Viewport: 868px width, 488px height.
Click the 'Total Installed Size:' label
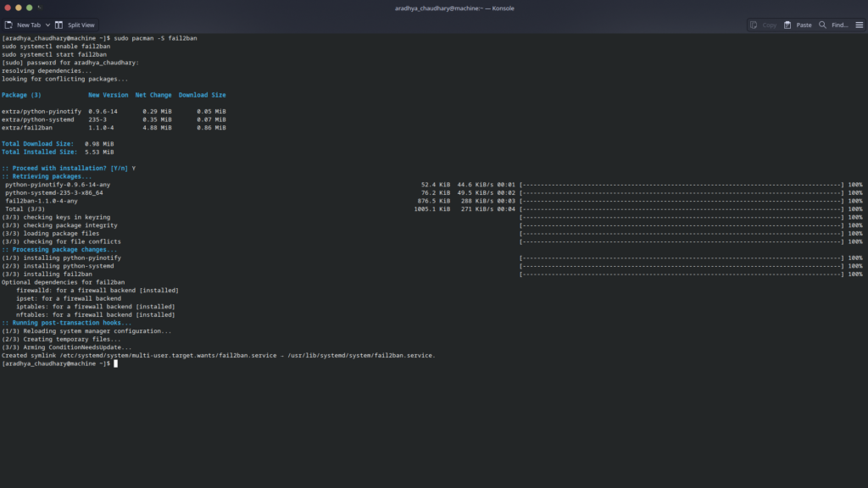coord(39,152)
